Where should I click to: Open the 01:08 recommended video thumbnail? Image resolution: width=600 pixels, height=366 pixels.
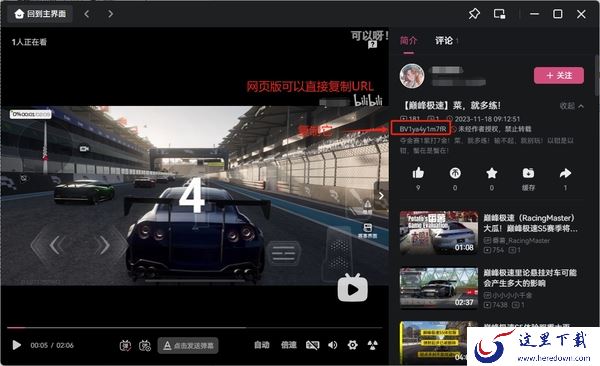point(439,232)
